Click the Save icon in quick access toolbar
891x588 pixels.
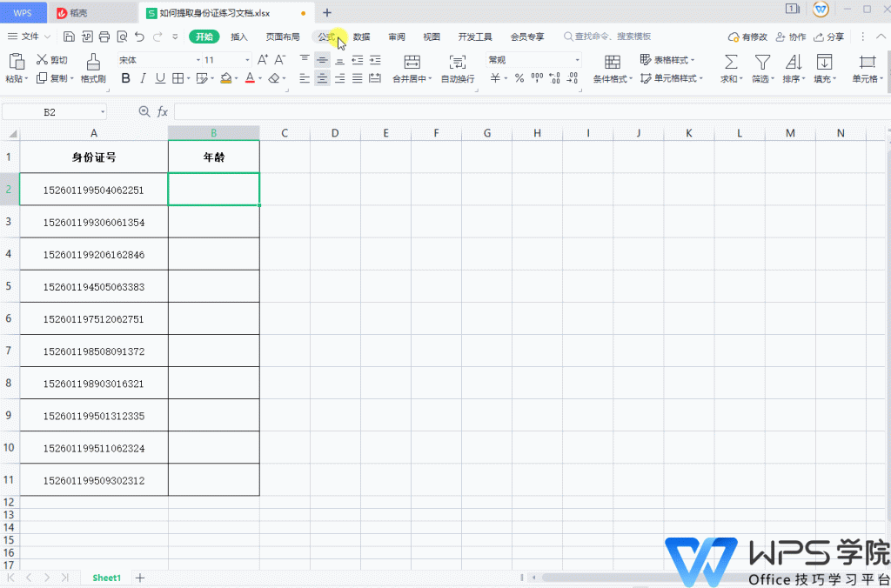(x=69, y=37)
